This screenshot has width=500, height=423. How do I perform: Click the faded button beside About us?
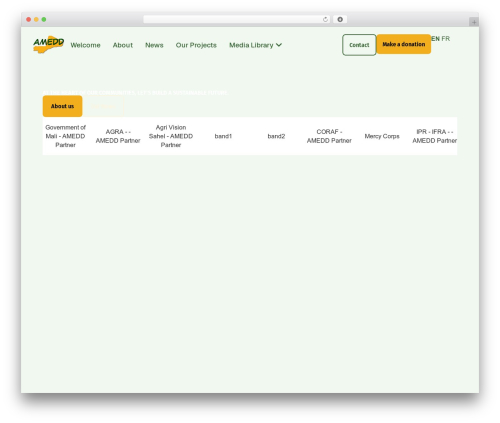103,106
